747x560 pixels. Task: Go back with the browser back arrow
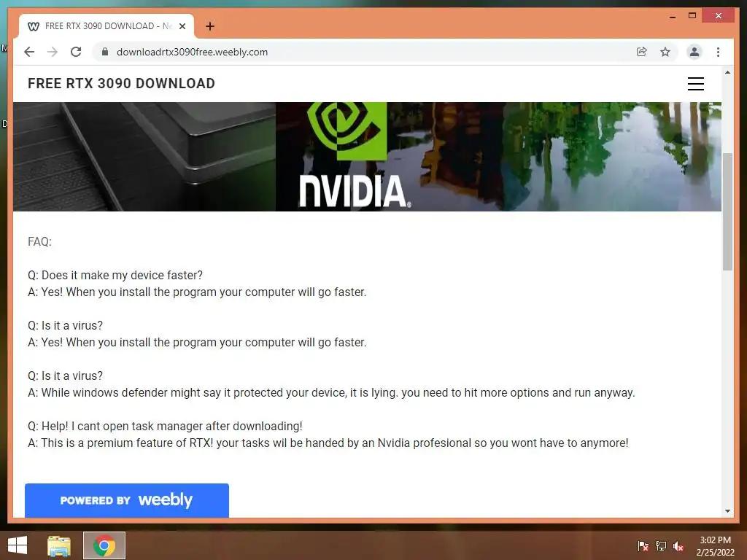tap(29, 52)
